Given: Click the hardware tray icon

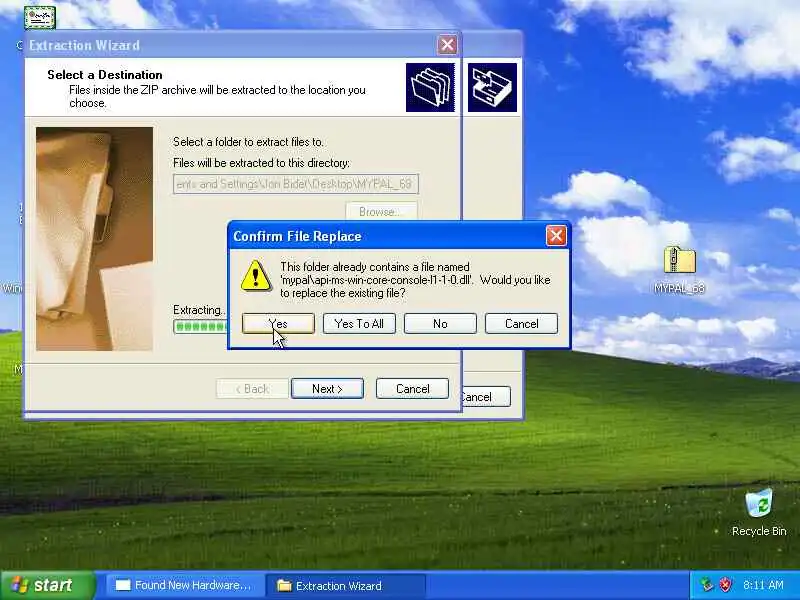Looking at the screenshot, I should point(707,585).
